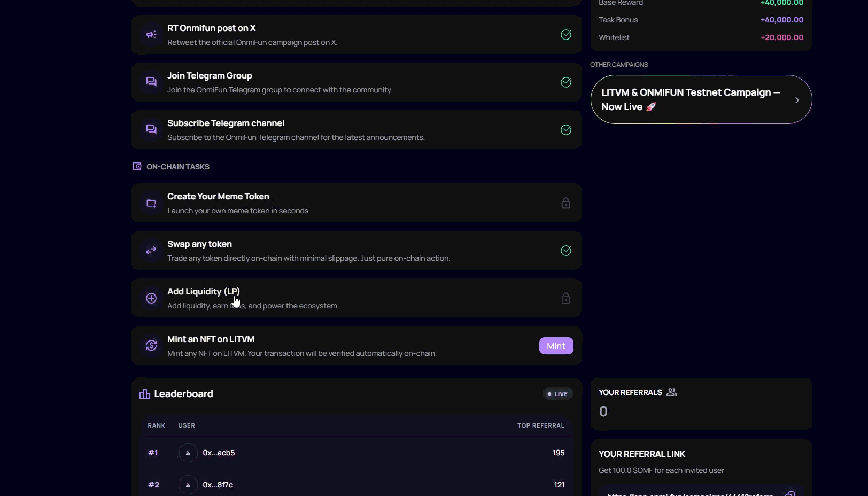Image resolution: width=868 pixels, height=496 pixels.
Task: Open LITVM campaign via chevron arrow
Action: click(x=797, y=100)
